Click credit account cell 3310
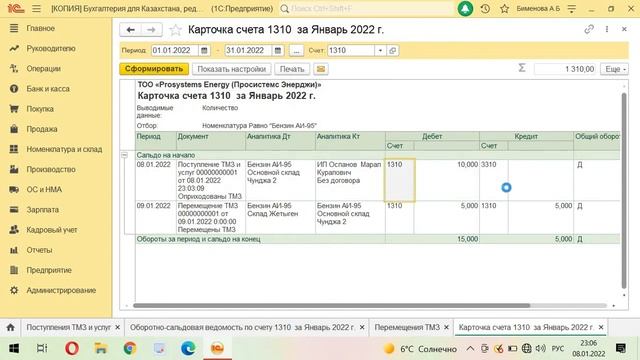Image resolution: width=640 pixels, height=360 pixels. tap(493, 180)
